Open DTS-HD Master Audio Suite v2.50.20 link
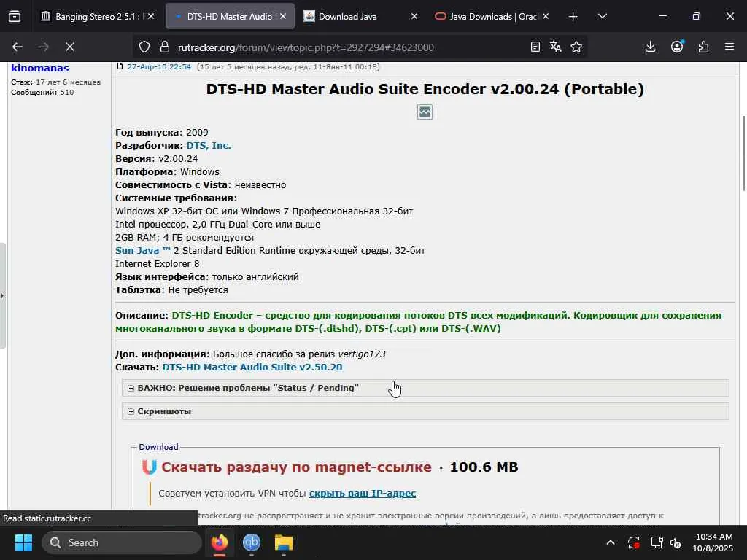 point(252,367)
